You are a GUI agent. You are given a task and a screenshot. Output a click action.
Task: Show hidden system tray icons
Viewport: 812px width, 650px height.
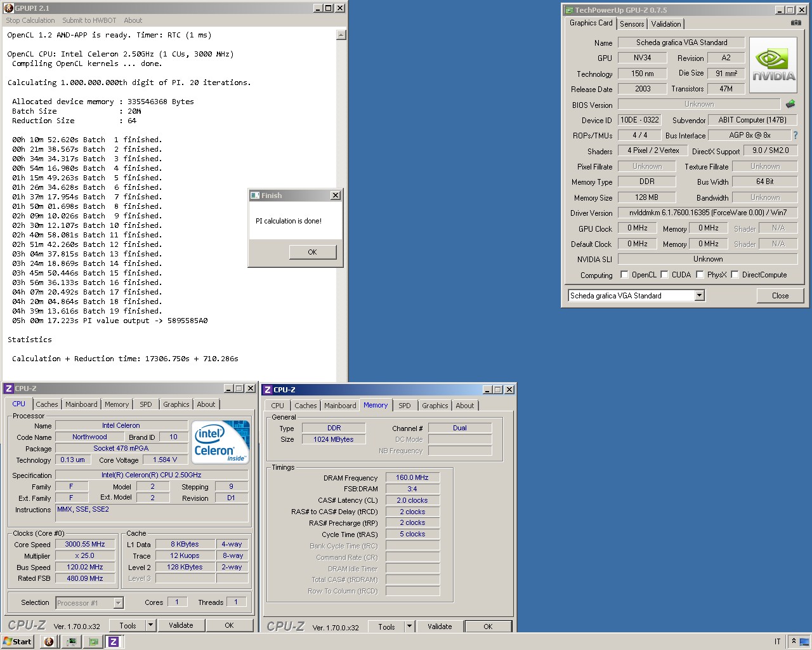coord(794,641)
